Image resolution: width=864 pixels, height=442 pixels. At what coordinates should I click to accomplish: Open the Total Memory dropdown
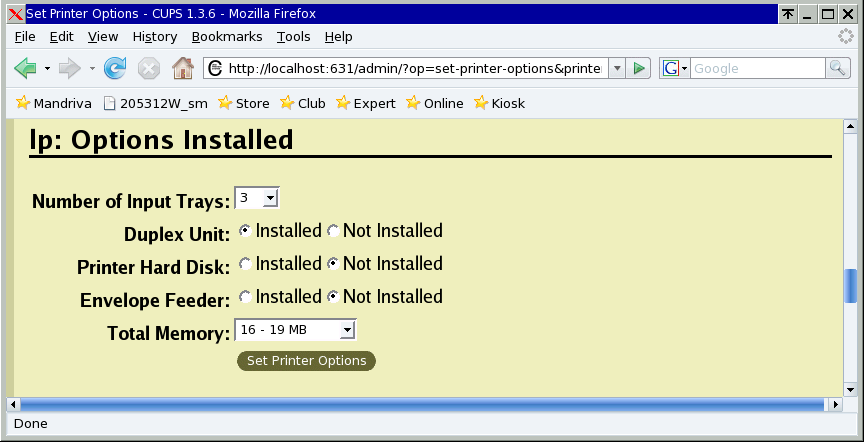coord(295,330)
